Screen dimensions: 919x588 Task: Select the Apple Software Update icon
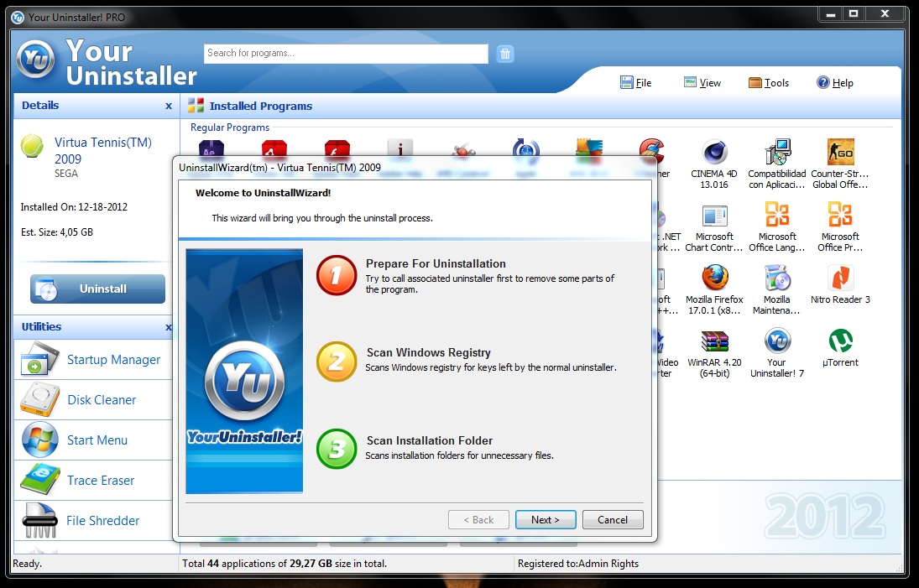click(525, 150)
